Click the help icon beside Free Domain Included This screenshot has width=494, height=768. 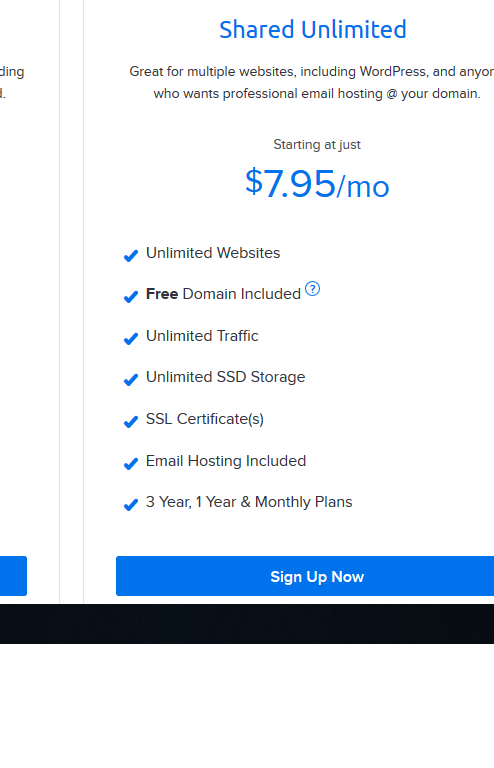click(312, 289)
